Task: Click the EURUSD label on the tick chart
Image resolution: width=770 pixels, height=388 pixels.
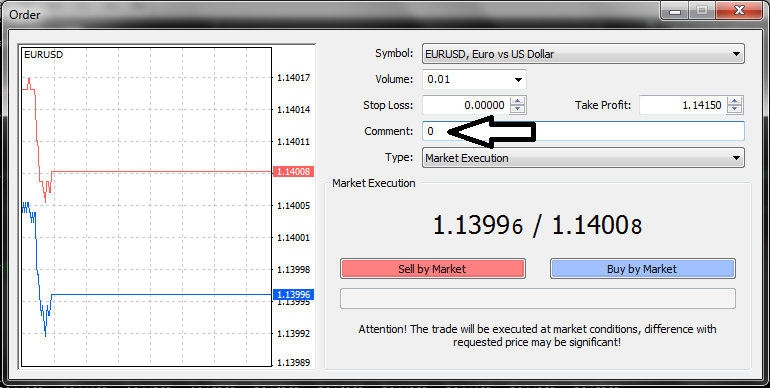Action: click(44, 55)
